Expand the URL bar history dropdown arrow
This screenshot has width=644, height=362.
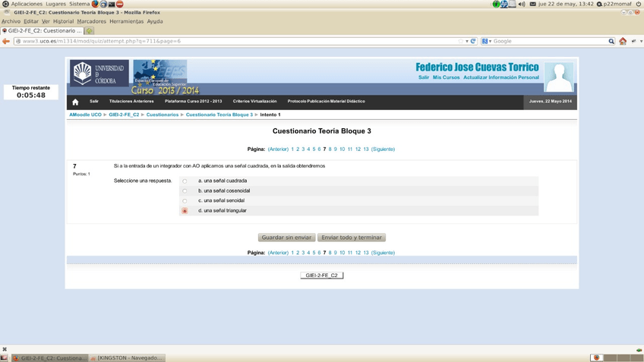pyautogui.click(x=466, y=41)
